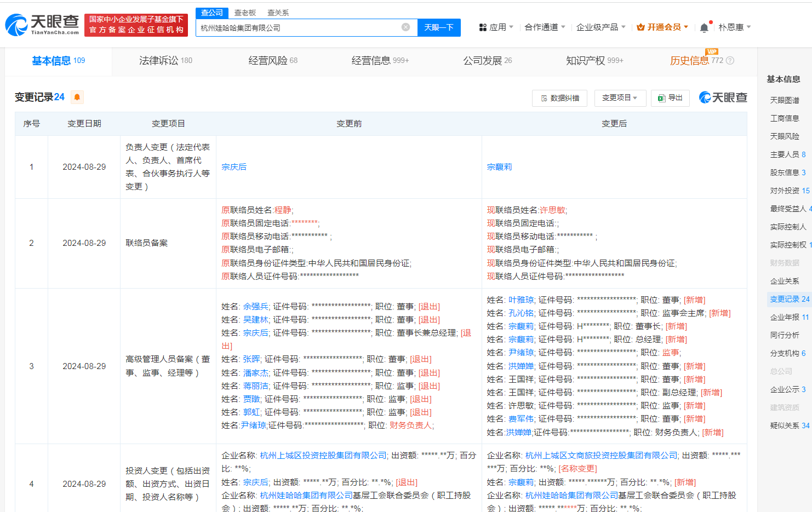
Task: Open the 叶雅琼 person link
Action: tap(521, 300)
